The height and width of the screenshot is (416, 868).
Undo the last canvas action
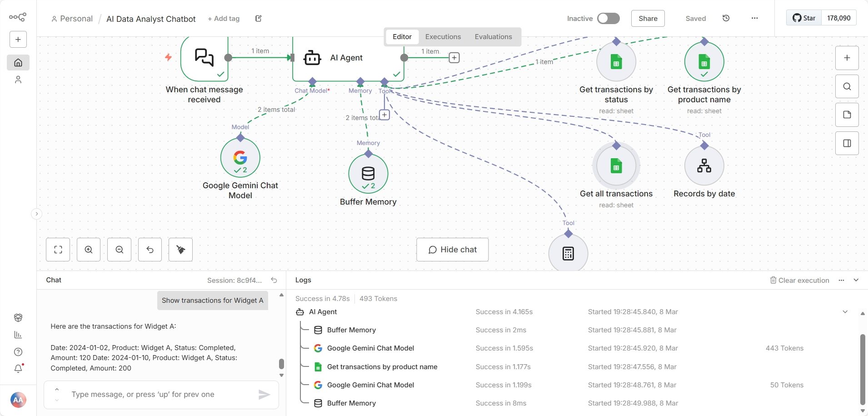click(x=150, y=250)
